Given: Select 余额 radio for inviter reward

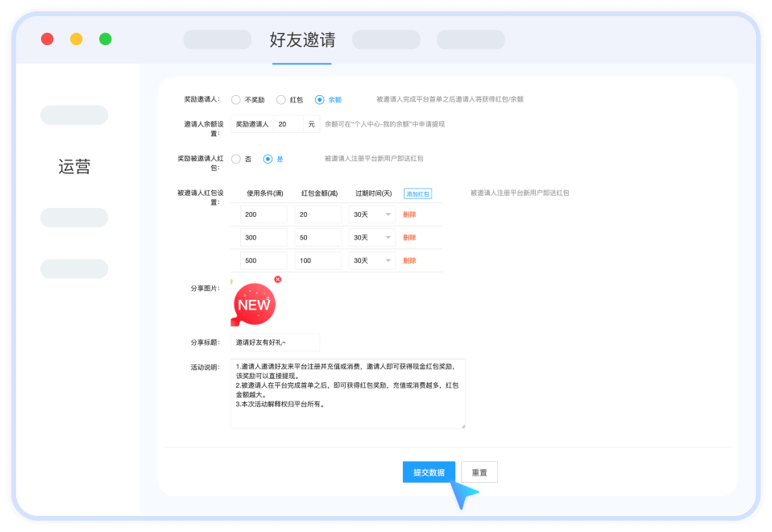Looking at the screenshot, I should [320, 100].
